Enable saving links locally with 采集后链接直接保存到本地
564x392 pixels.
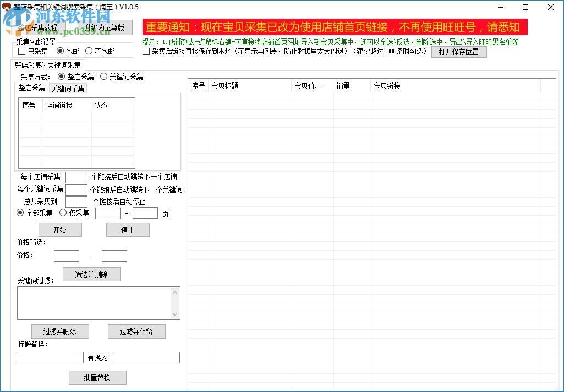pyautogui.click(x=146, y=51)
